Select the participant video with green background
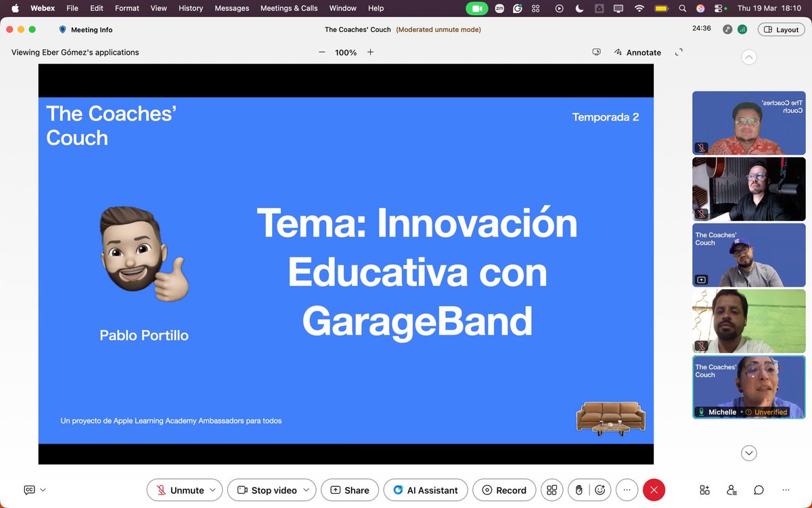Screen dimensions: 812x508 [x=749, y=321]
